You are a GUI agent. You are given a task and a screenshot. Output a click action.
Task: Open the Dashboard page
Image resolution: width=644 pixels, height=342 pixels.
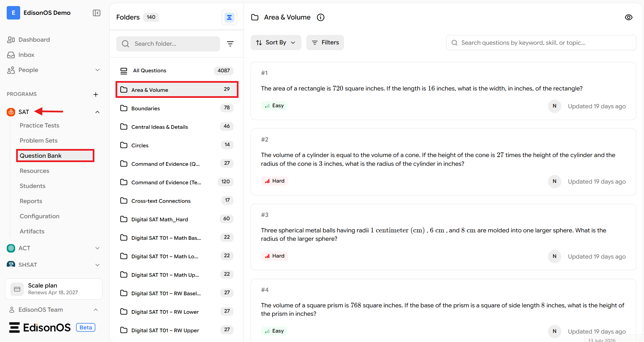pyautogui.click(x=34, y=40)
